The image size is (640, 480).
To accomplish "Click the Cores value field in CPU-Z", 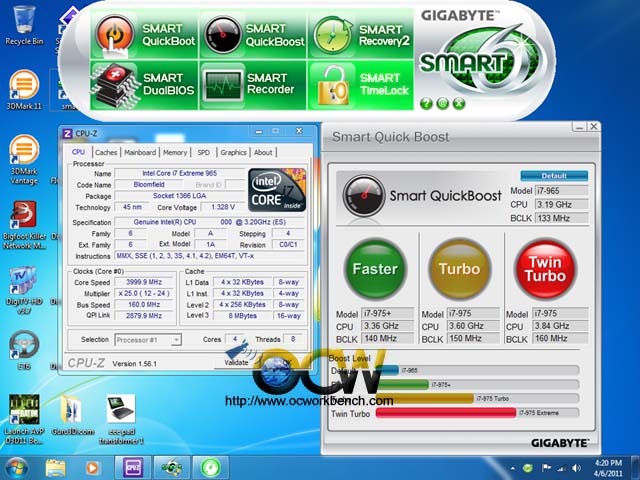I will click(235, 339).
